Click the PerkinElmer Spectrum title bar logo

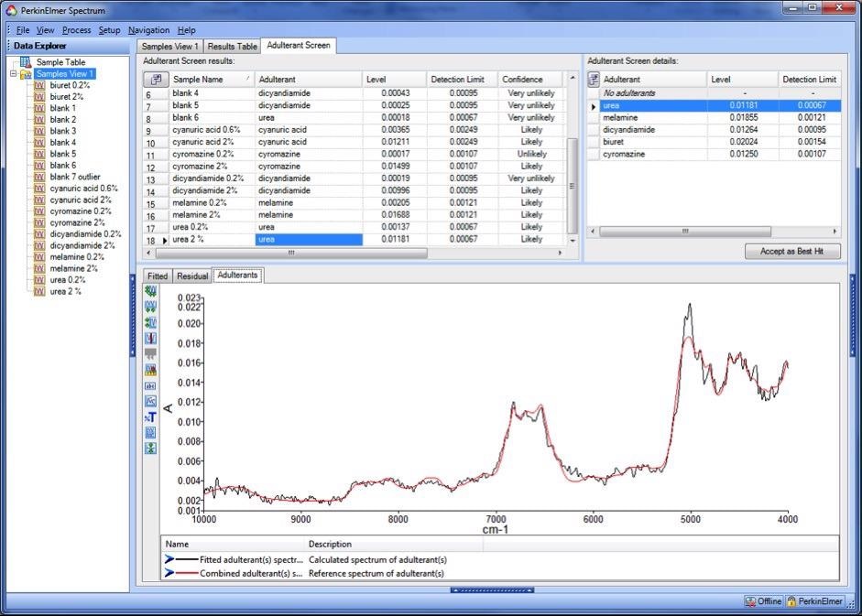point(12,10)
